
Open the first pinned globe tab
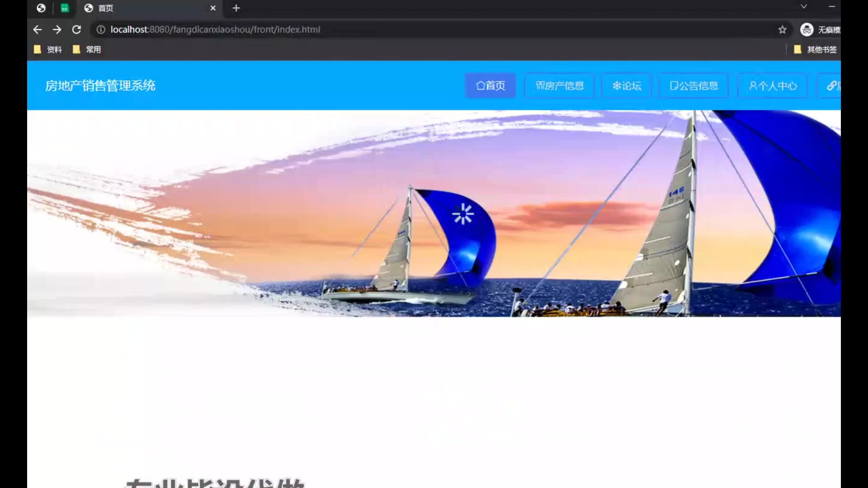click(41, 8)
